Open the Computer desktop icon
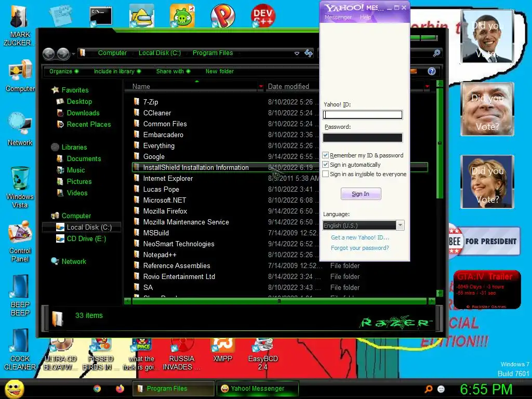This screenshot has width=532, height=399. coord(20,75)
